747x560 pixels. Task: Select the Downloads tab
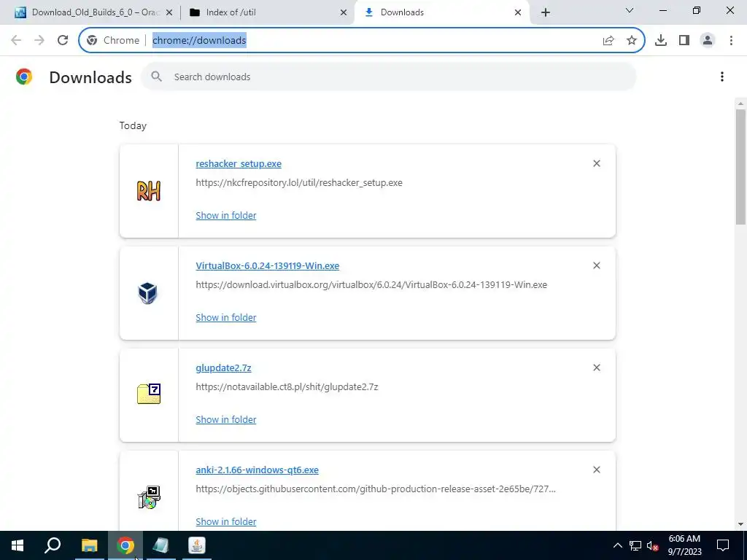[441, 12]
